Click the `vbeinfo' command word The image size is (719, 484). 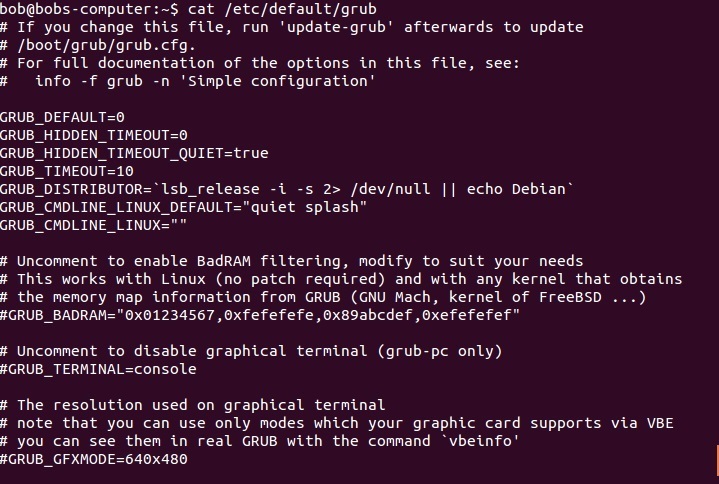point(480,441)
